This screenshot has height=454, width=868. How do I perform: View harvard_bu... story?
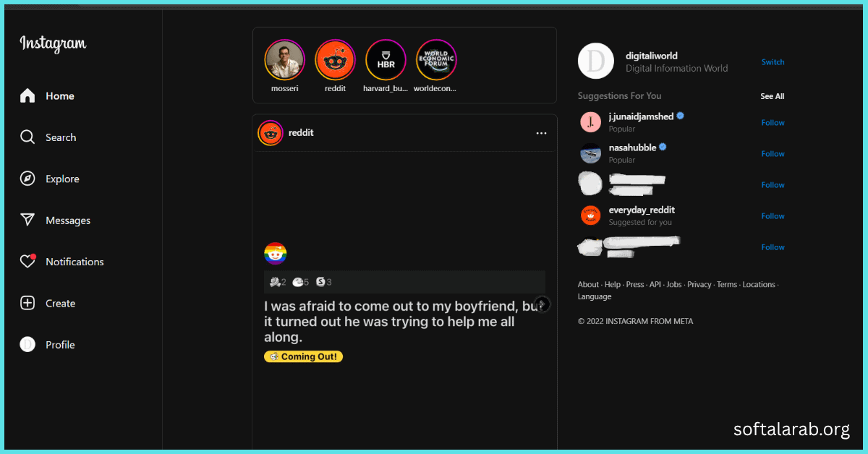386,59
